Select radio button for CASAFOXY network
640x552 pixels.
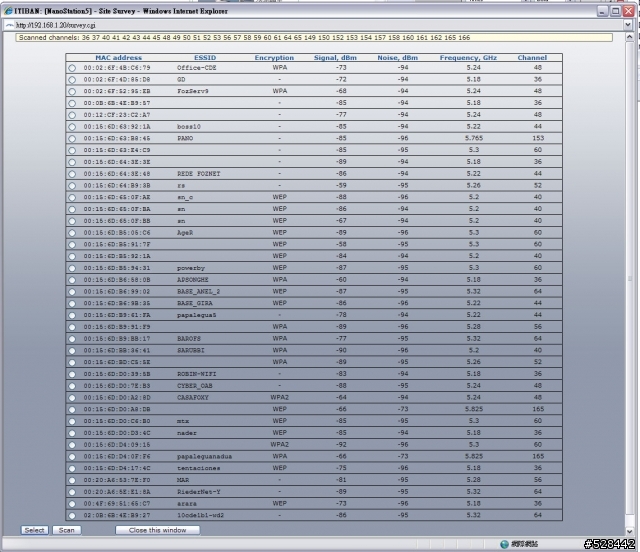(72, 398)
